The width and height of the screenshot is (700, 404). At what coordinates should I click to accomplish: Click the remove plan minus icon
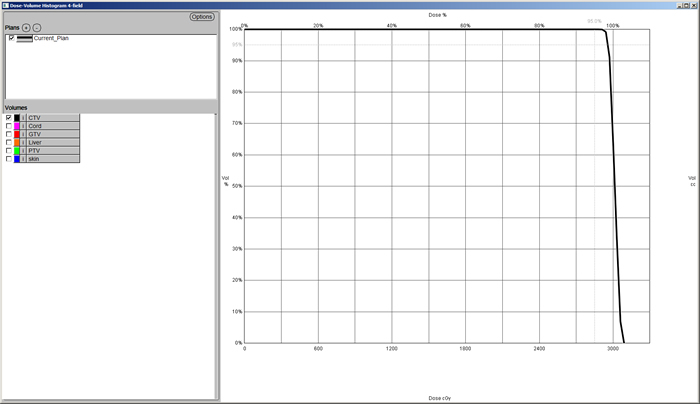[37, 27]
